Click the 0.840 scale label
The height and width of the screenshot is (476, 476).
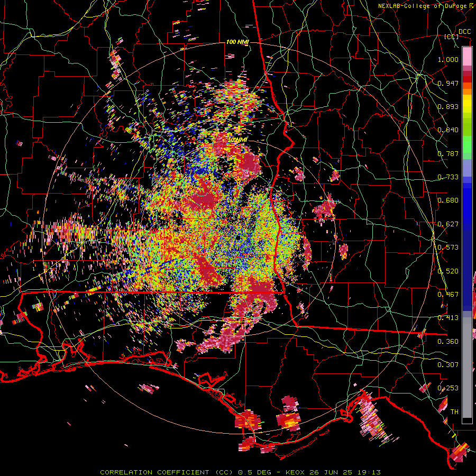[x=448, y=130]
